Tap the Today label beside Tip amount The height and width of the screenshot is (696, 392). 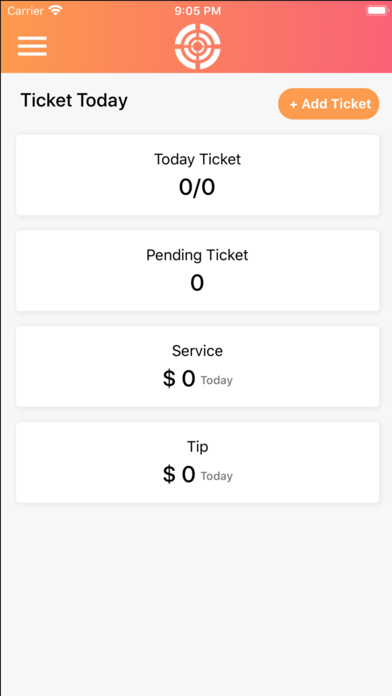click(217, 476)
